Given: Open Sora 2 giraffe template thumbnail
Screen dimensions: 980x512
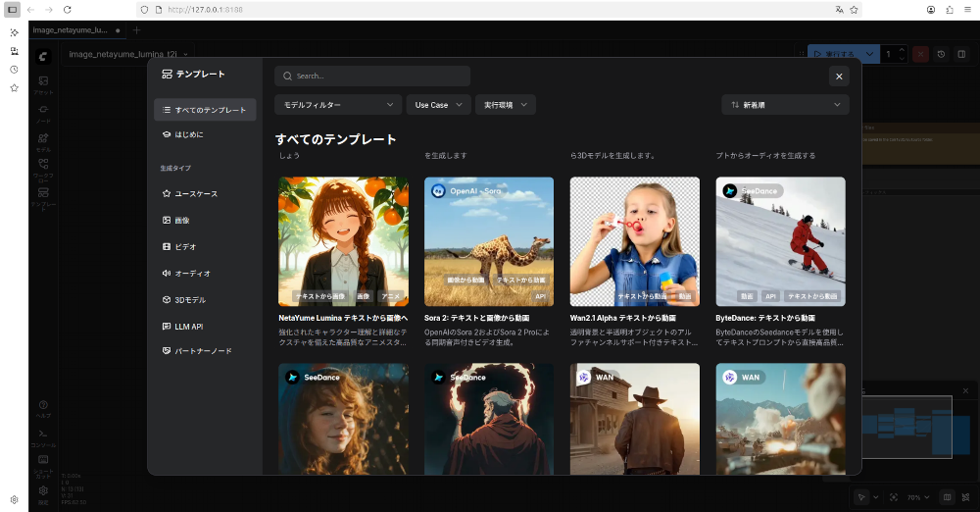Looking at the screenshot, I should 489,241.
